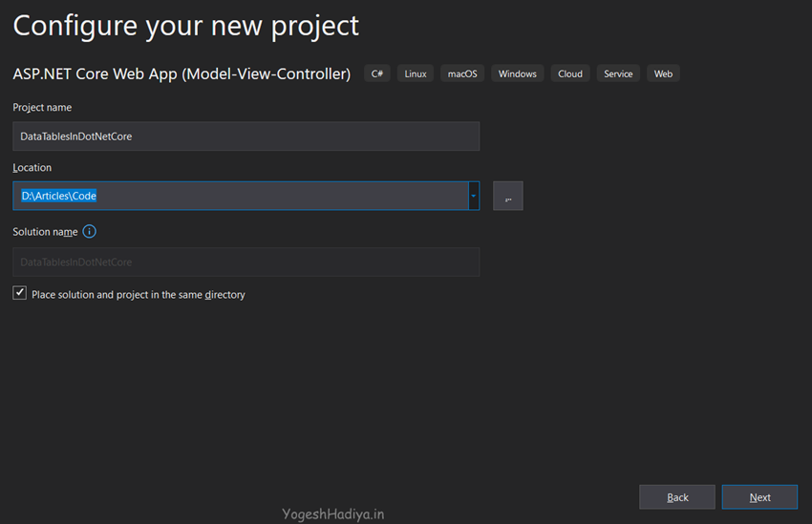
Task: Click the Windows platform tag
Action: (x=517, y=73)
